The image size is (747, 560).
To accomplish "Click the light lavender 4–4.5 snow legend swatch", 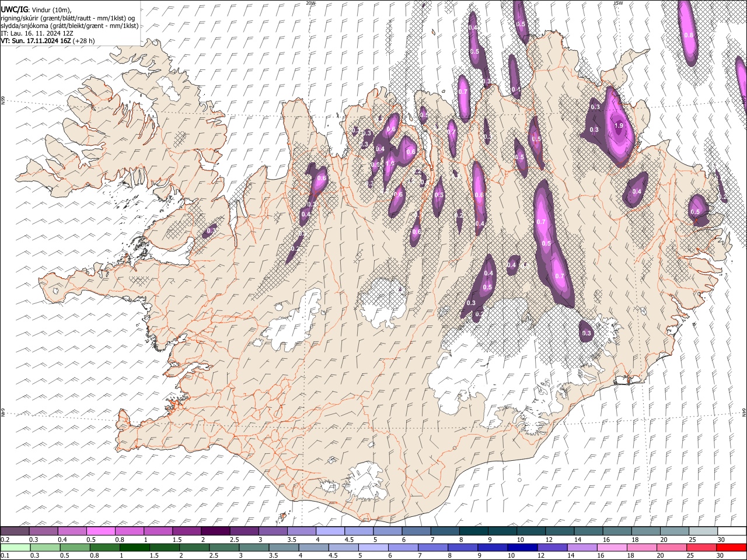I will click(x=330, y=531).
